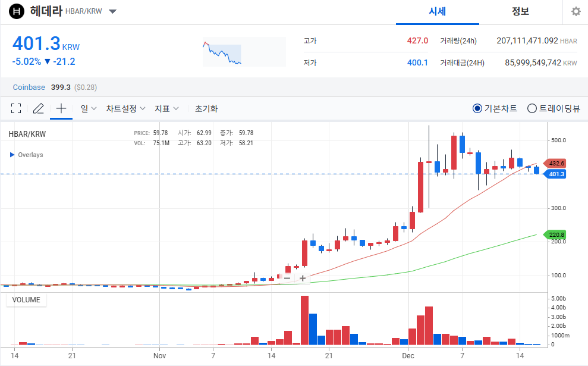Image resolution: width=588 pixels, height=366 pixels.
Task: Open the 지표 indicators dropdown
Action: pyautogui.click(x=166, y=108)
